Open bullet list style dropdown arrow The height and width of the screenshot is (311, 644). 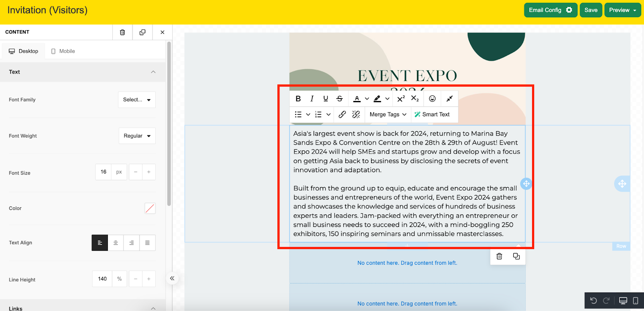[x=308, y=114]
